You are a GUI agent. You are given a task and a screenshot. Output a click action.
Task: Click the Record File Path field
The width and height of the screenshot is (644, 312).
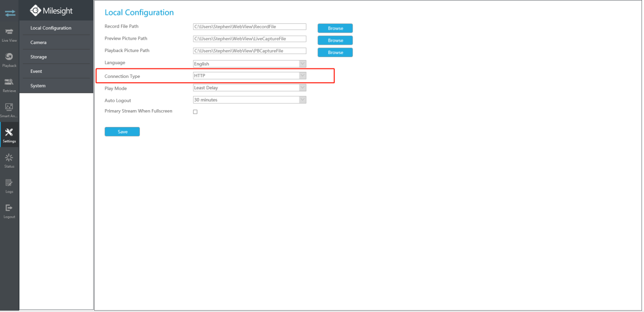pos(249,27)
